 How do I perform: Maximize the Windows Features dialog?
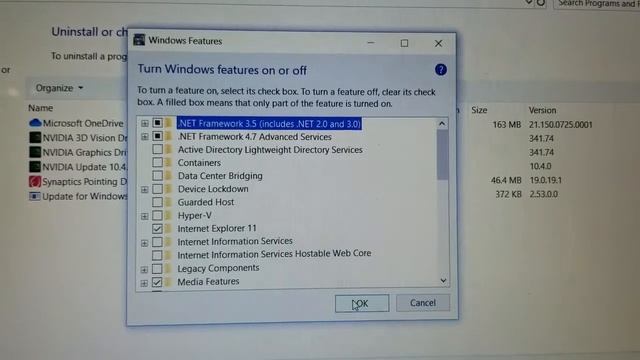404,43
